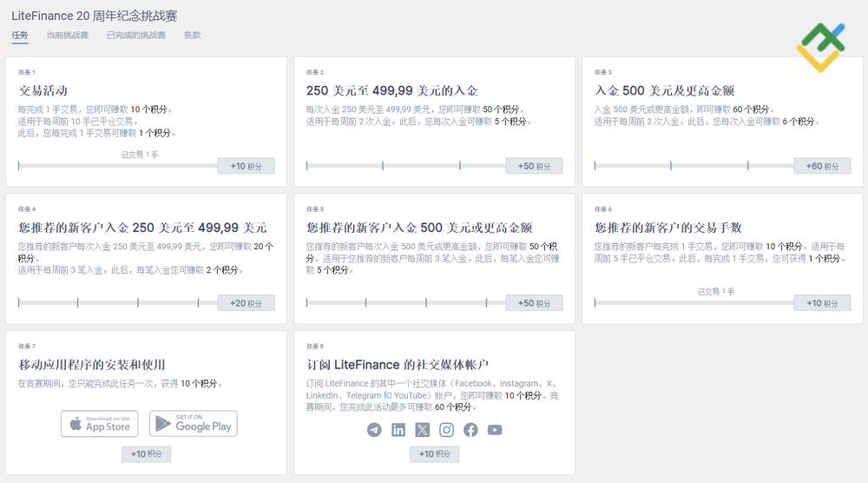Viewport: 868px width, 483px height.
Task: Click +50 积分 button in 任务 2 card
Action: 534,166
